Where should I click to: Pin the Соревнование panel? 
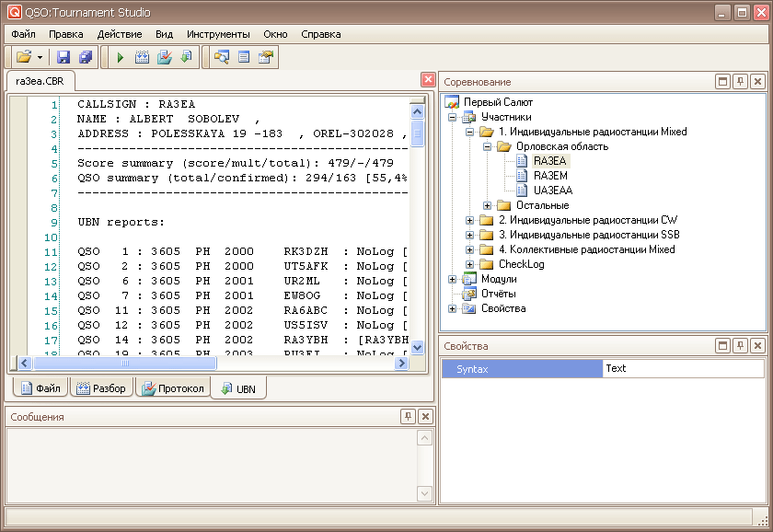740,82
